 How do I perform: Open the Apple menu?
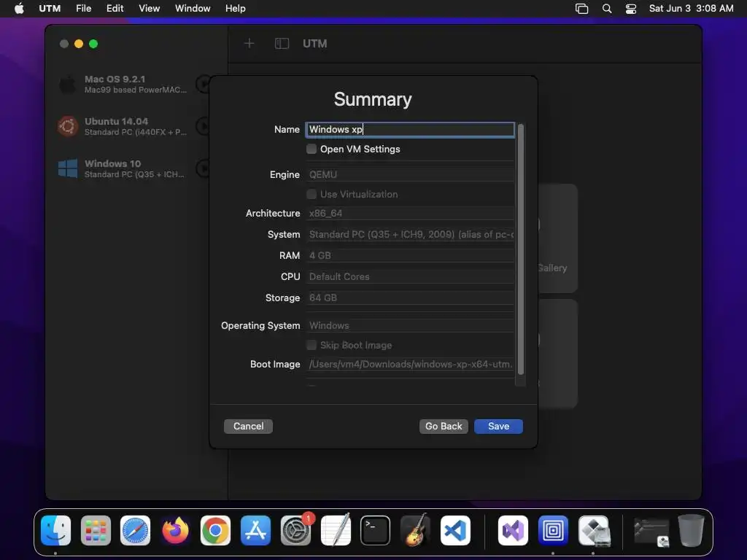coord(19,8)
